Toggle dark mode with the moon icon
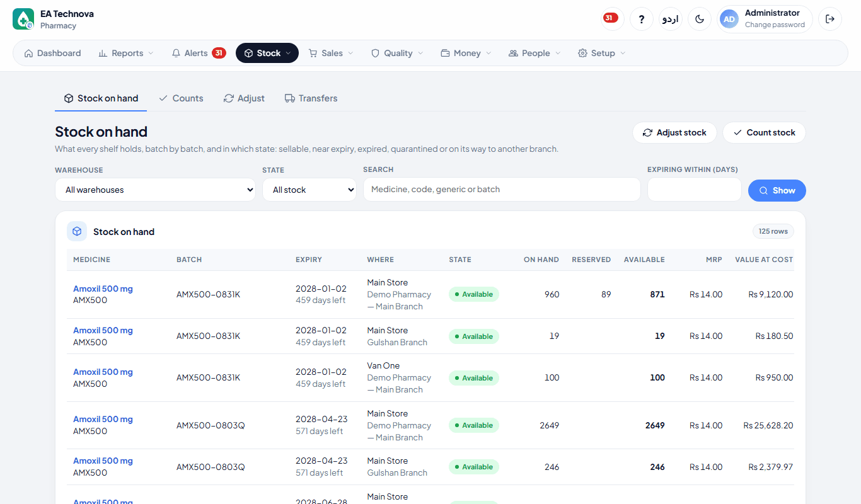Image resolution: width=861 pixels, height=504 pixels. (x=700, y=19)
